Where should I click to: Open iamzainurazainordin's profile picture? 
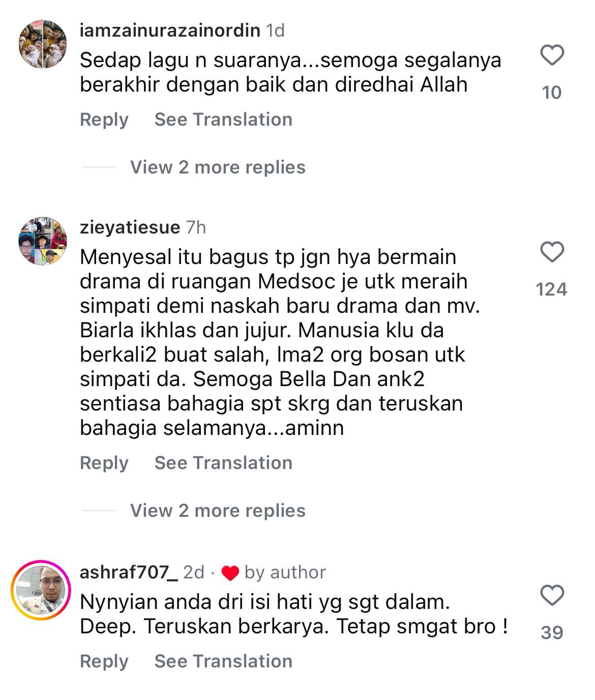(43, 44)
